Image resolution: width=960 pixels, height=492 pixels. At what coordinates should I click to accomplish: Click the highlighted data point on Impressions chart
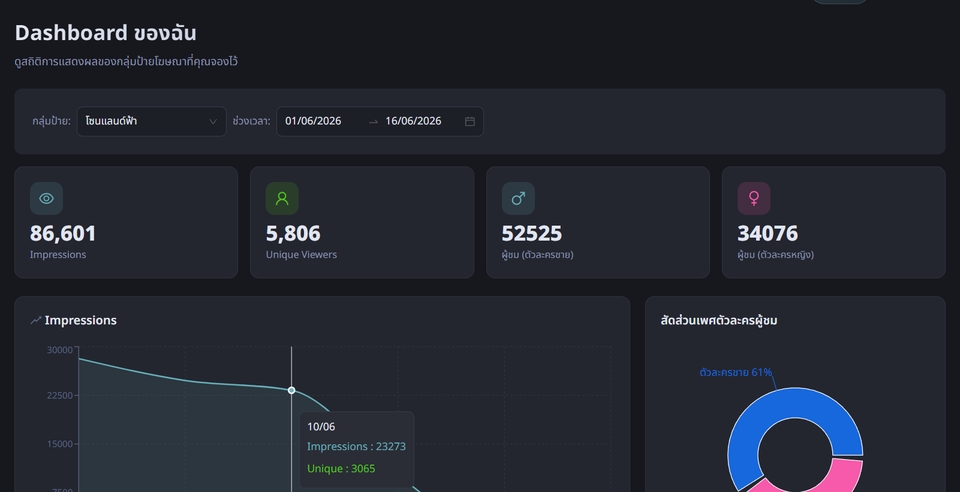[x=291, y=390]
